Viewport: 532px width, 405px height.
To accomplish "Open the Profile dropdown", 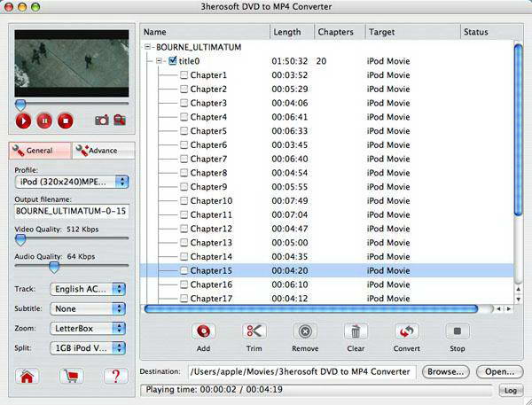I will pyautogui.click(x=72, y=182).
